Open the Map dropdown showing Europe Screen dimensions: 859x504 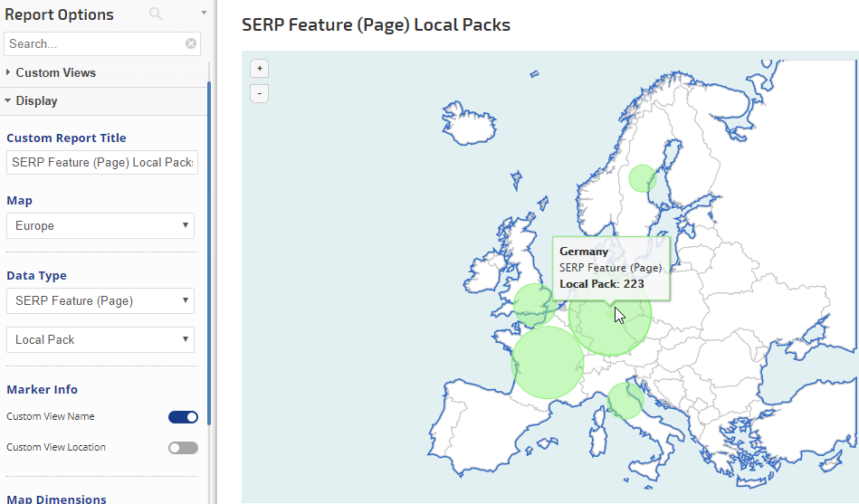pos(100,225)
